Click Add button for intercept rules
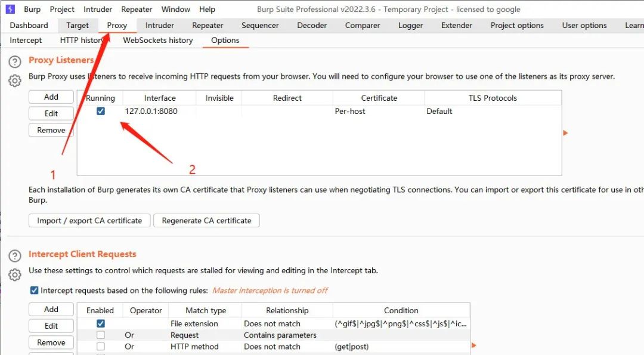This screenshot has width=644, height=355. coord(51,310)
